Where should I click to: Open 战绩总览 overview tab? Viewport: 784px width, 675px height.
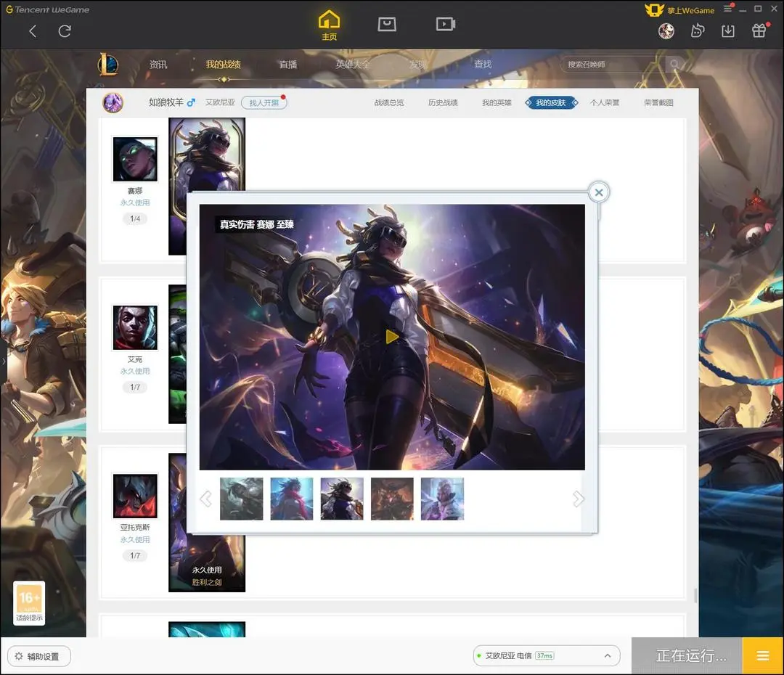[389, 102]
